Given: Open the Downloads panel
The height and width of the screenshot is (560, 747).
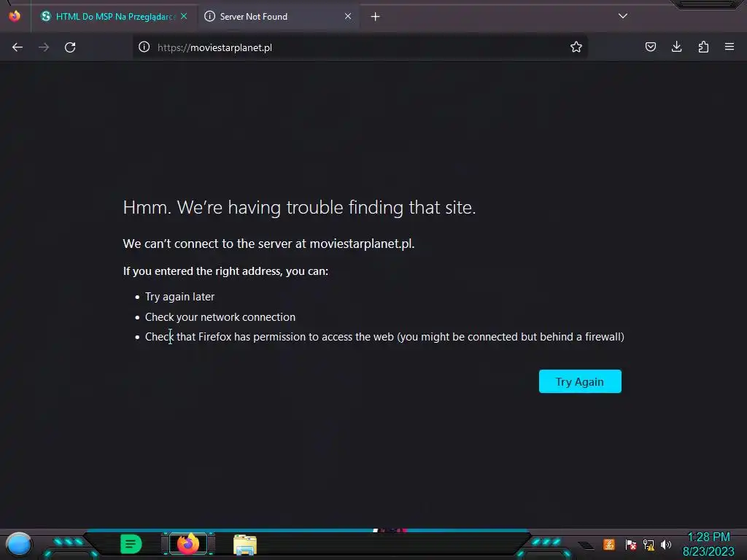Looking at the screenshot, I should pyautogui.click(x=676, y=47).
